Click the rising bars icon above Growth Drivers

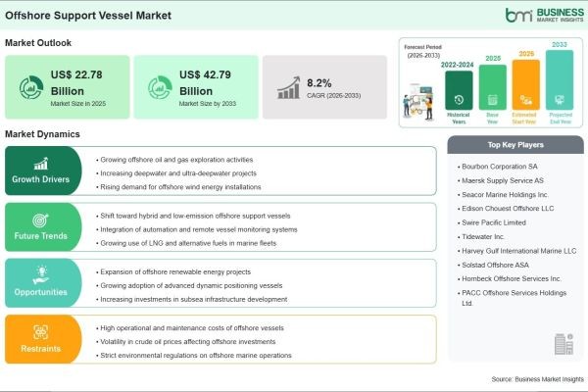pos(41,164)
